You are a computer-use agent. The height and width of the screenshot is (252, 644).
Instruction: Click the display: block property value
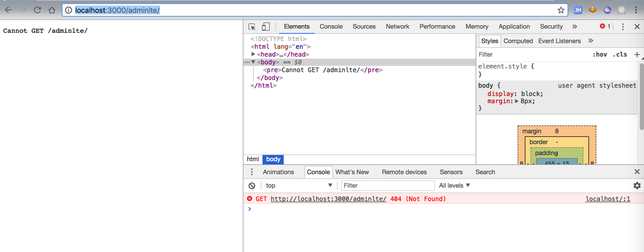coord(531,94)
